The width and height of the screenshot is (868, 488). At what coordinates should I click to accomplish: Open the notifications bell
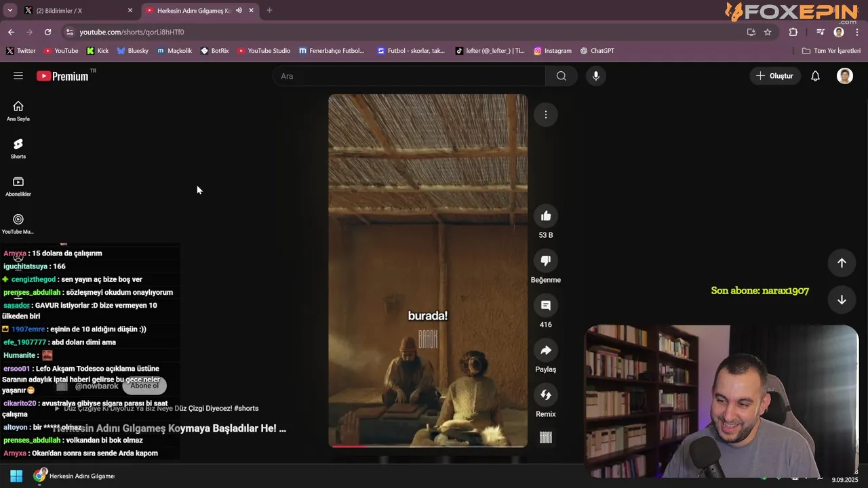[815, 76]
